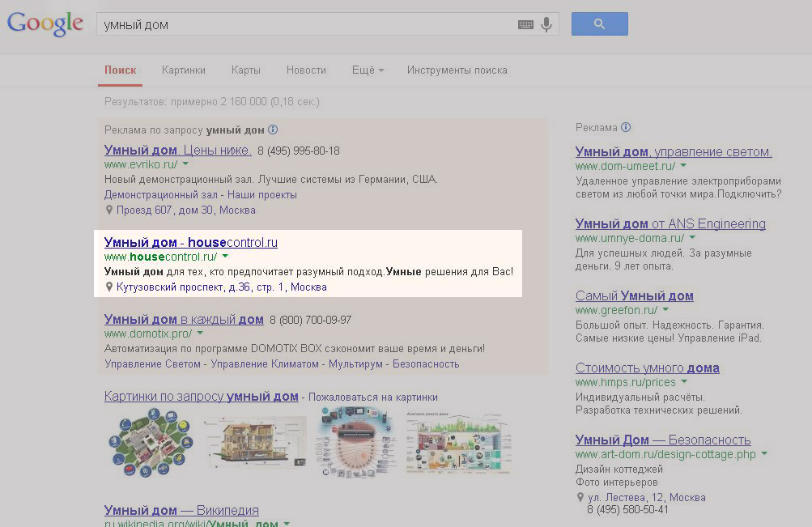Expand arrow next to www.hmps.ru/prices
The image size is (812, 527).
[684, 381]
